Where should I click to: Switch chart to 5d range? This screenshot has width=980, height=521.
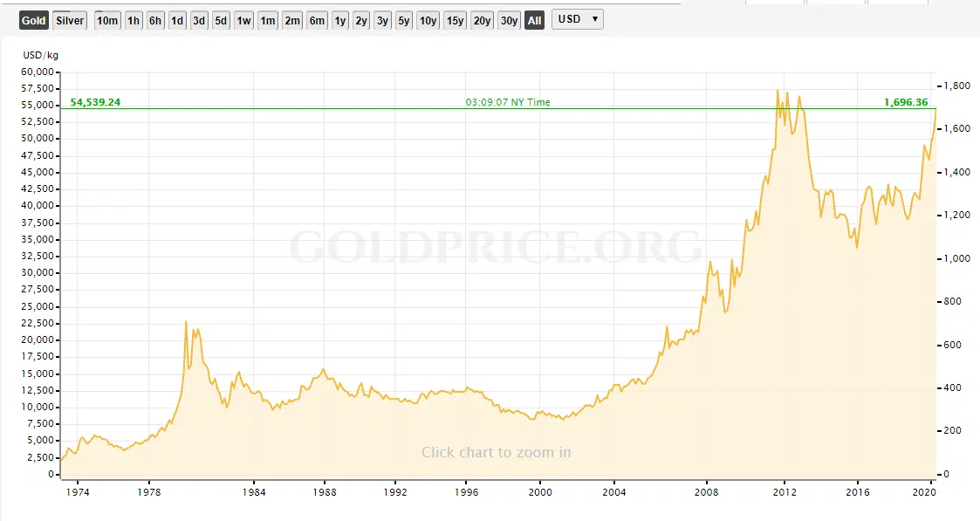click(222, 20)
